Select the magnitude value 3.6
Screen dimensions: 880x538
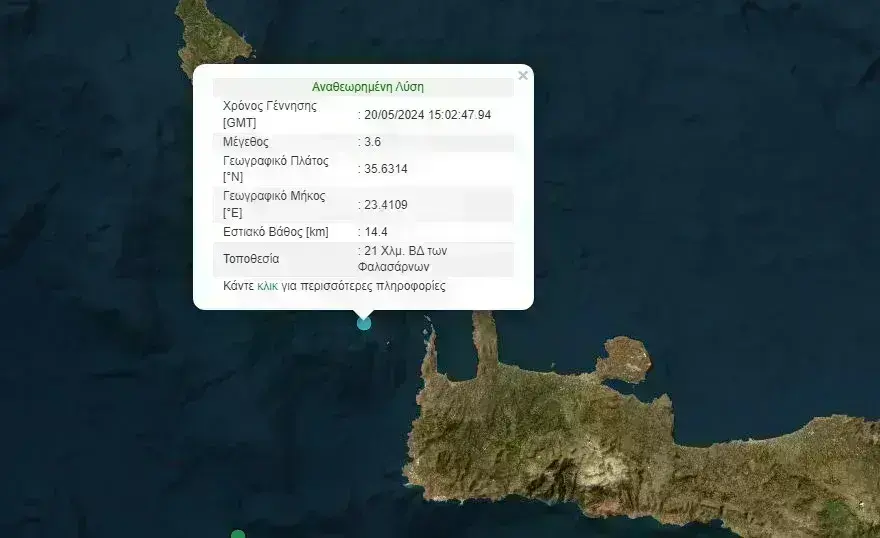click(372, 142)
